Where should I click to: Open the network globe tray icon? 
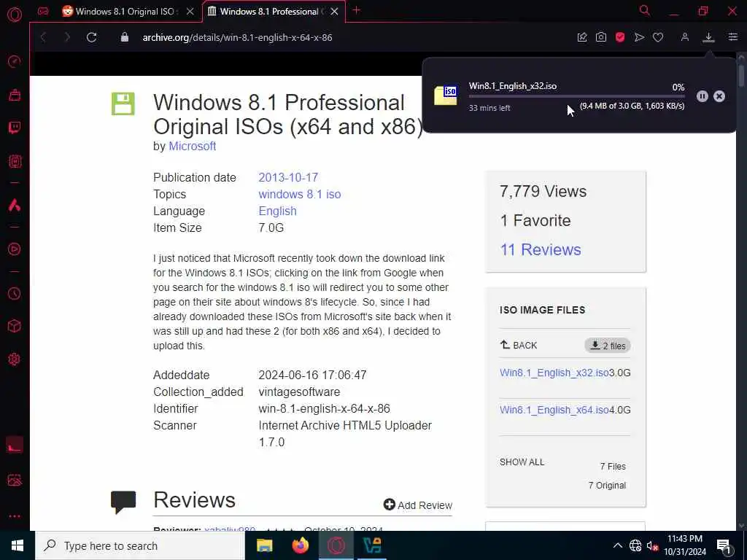tap(635, 545)
